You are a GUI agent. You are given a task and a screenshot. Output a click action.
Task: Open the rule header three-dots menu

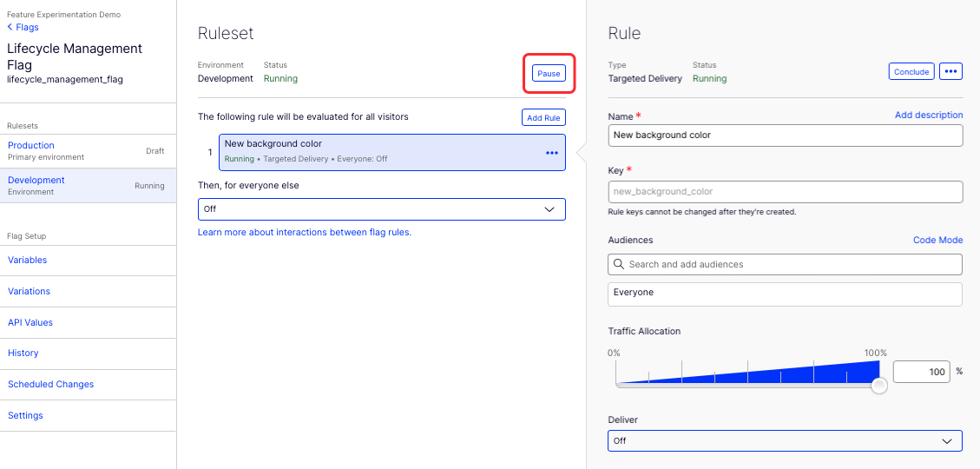950,71
